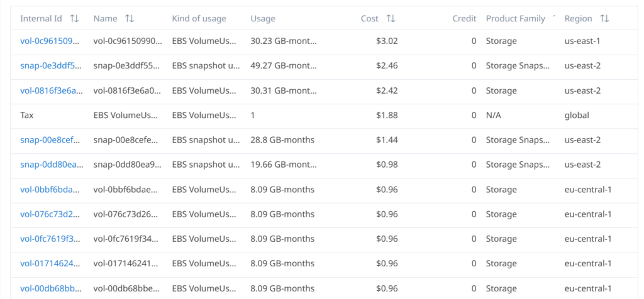644x299 pixels.
Task: Select the 30.23 GB-months usage cell
Action: [x=284, y=41]
